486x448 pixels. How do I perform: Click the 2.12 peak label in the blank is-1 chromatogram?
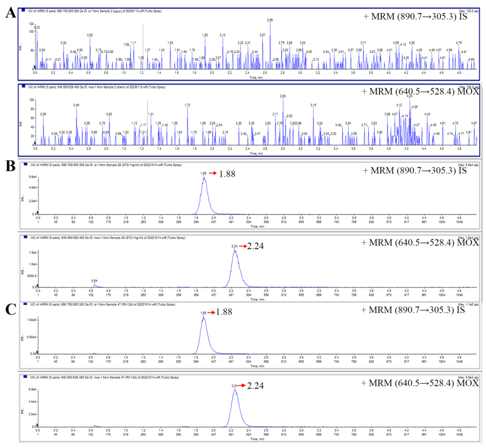223,35
